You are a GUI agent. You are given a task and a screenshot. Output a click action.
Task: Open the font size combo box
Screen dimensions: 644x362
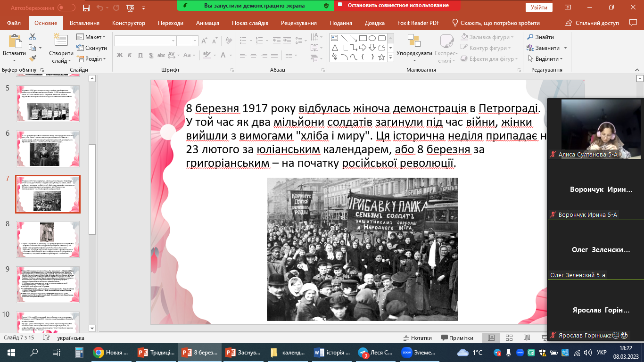tap(187, 41)
